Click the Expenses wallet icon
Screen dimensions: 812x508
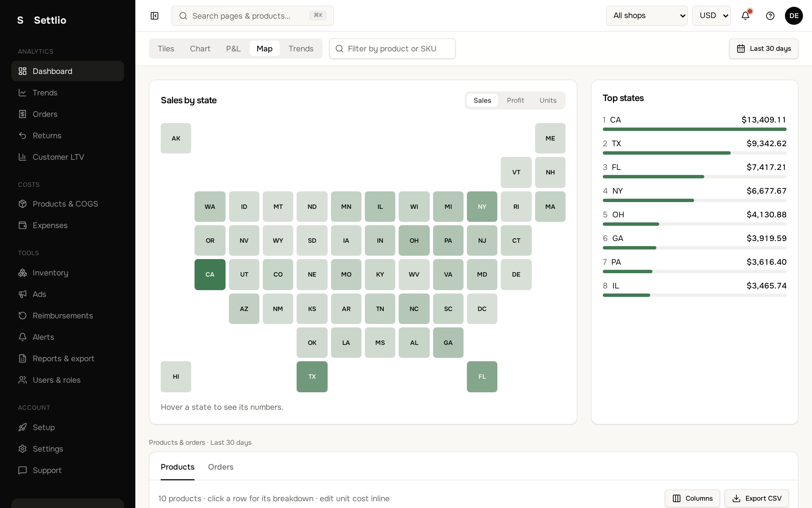pyautogui.click(x=23, y=225)
